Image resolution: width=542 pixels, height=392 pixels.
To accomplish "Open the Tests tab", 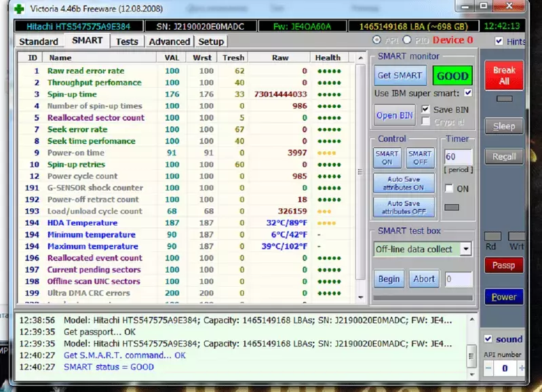I will pos(127,41).
